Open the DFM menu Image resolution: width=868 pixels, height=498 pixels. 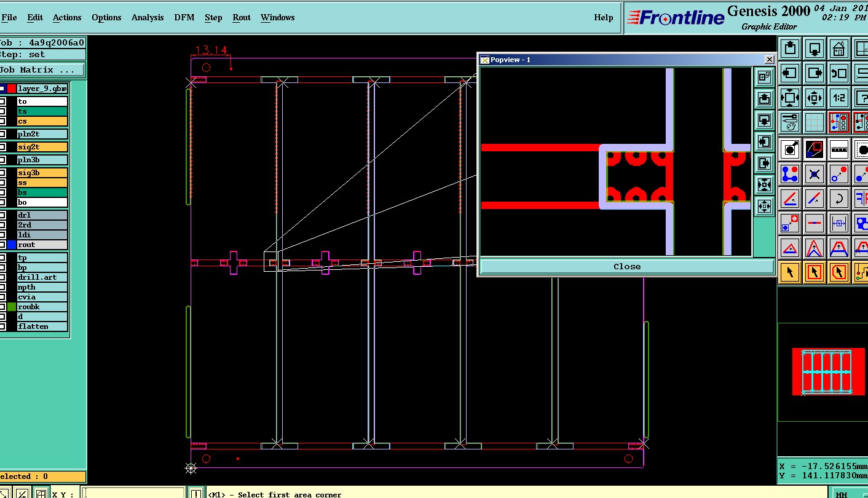(184, 17)
